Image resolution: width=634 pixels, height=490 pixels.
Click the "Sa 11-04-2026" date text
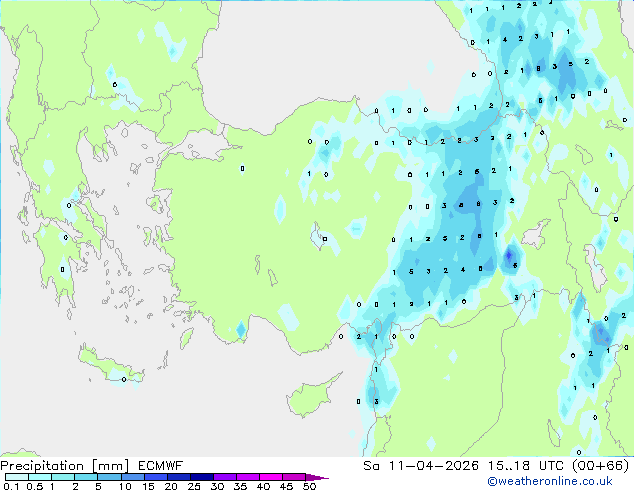point(421,466)
